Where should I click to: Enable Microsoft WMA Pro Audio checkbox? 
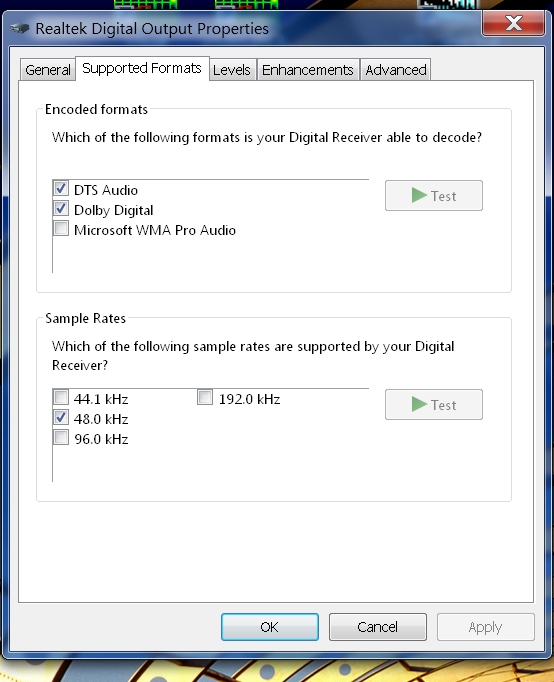(x=61, y=229)
